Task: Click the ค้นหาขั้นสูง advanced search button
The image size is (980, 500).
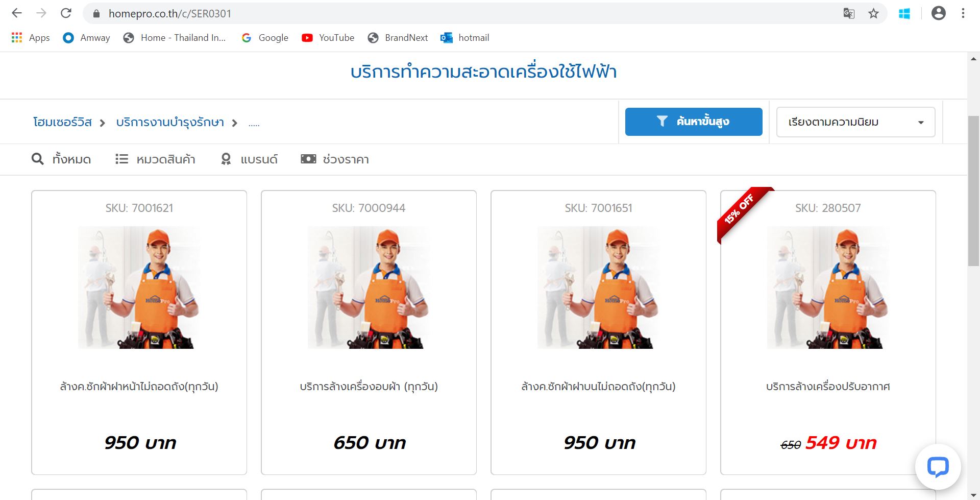Action: [694, 122]
